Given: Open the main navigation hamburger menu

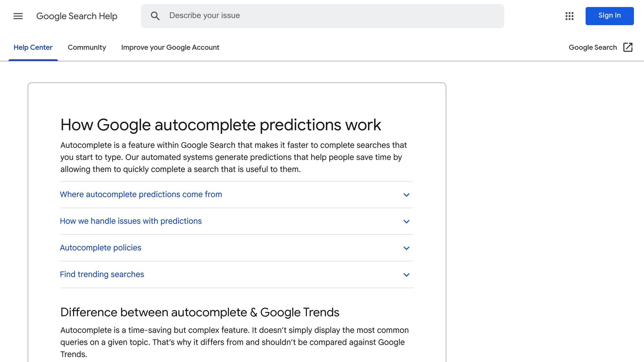Looking at the screenshot, I should point(18,16).
